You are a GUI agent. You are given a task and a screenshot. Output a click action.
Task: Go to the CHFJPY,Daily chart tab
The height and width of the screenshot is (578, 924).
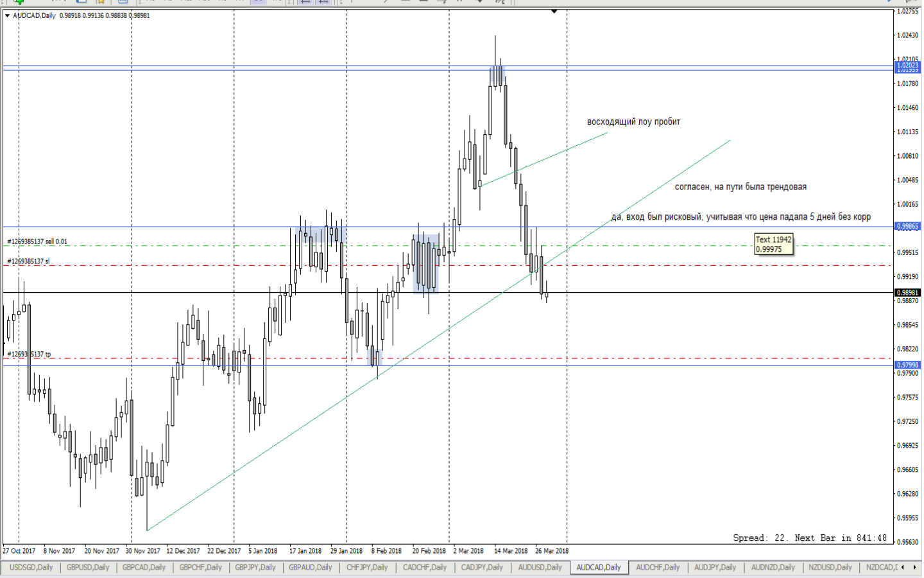click(x=367, y=568)
